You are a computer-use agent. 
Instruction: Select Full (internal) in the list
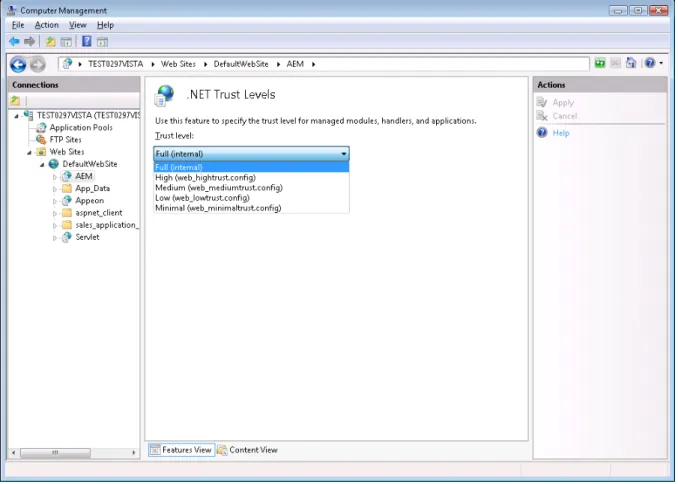coord(251,167)
